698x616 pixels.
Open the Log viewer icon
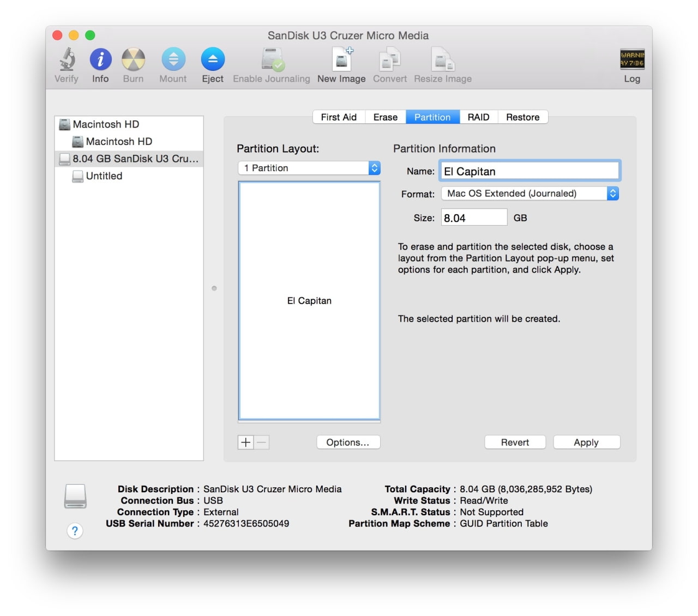point(631,60)
